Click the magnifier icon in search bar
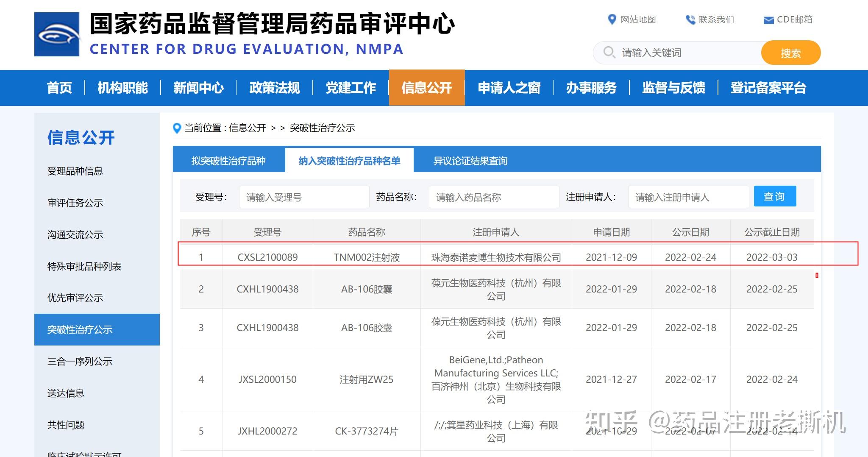This screenshot has width=868, height=457. [609, 52]
